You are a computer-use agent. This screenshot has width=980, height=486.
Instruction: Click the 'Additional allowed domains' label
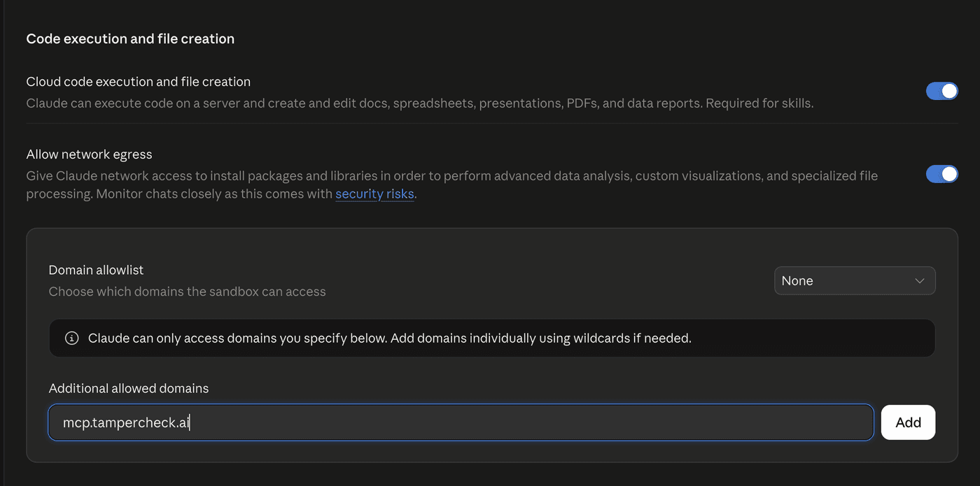pyautogui.click(x=129, y=388)
